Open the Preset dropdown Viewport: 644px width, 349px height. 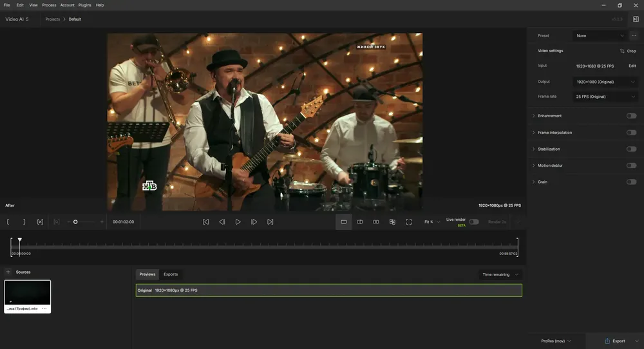[x=600, y=35]
